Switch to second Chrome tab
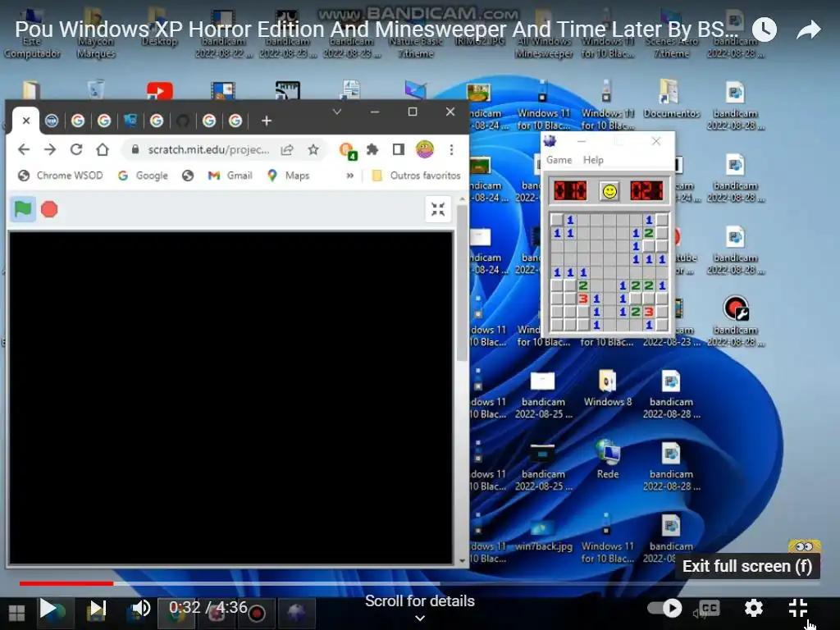Screen dimensions: 840x630 [x=52, y=121]
